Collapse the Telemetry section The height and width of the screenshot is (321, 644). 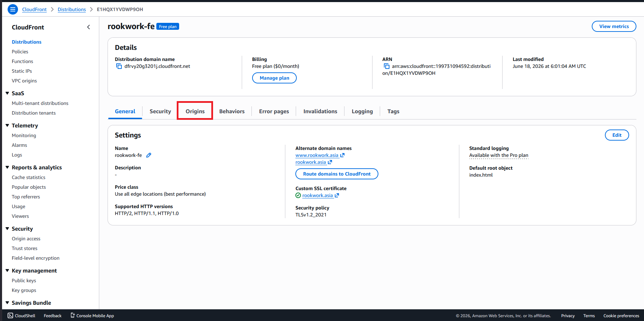(x=7, y=125)
